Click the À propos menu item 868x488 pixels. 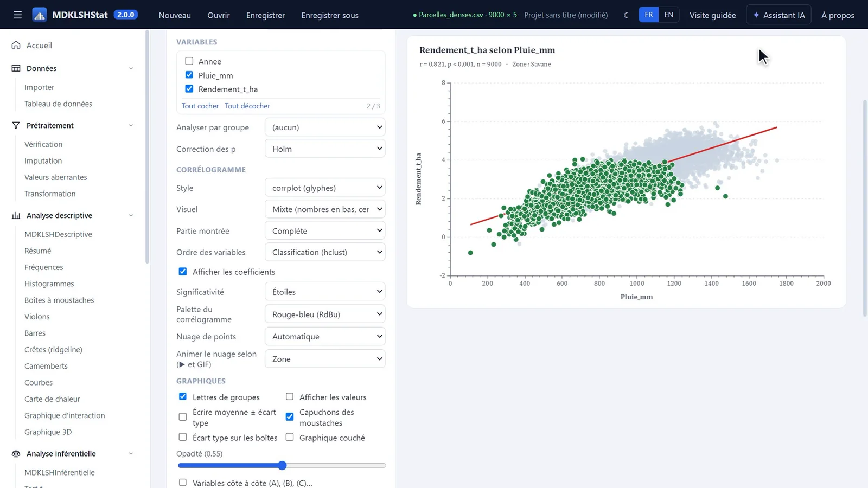click(x=838, y=15)
